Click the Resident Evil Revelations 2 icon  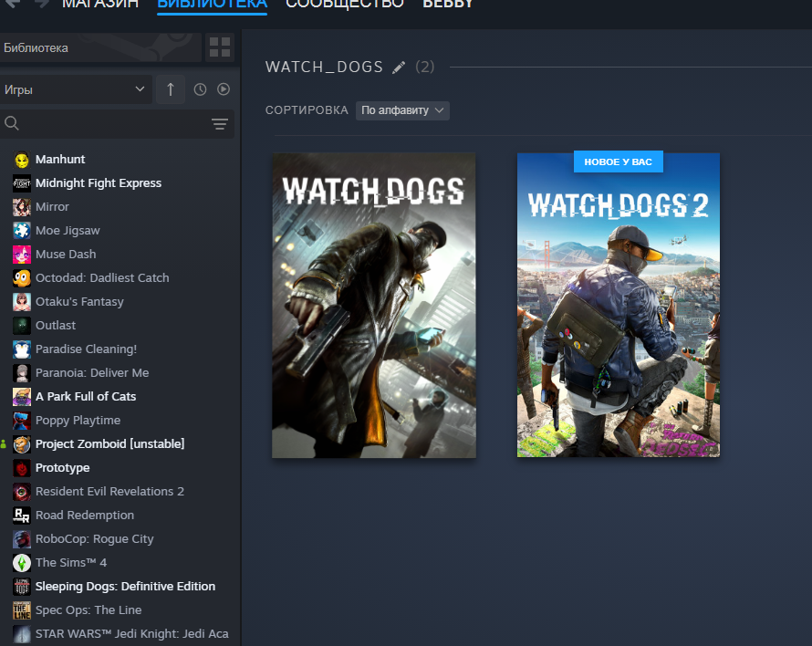coord(22,492)
